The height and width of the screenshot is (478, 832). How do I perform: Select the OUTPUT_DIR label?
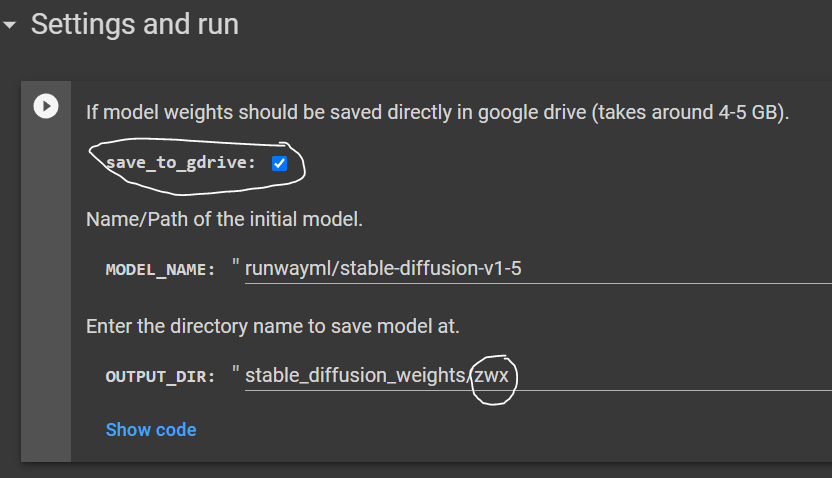click(x=160, y=377)
